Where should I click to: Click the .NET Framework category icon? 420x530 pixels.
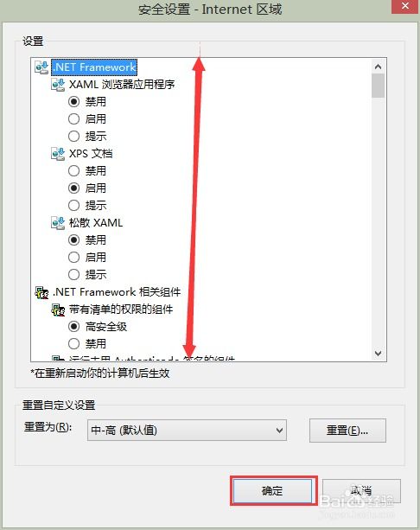point(41,67)
